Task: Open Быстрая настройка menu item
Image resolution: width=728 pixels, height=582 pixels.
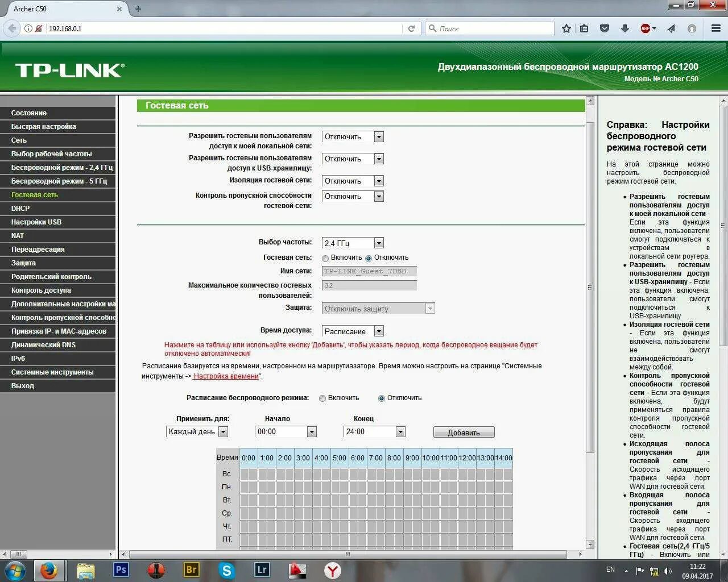Action: coord(57,127)
